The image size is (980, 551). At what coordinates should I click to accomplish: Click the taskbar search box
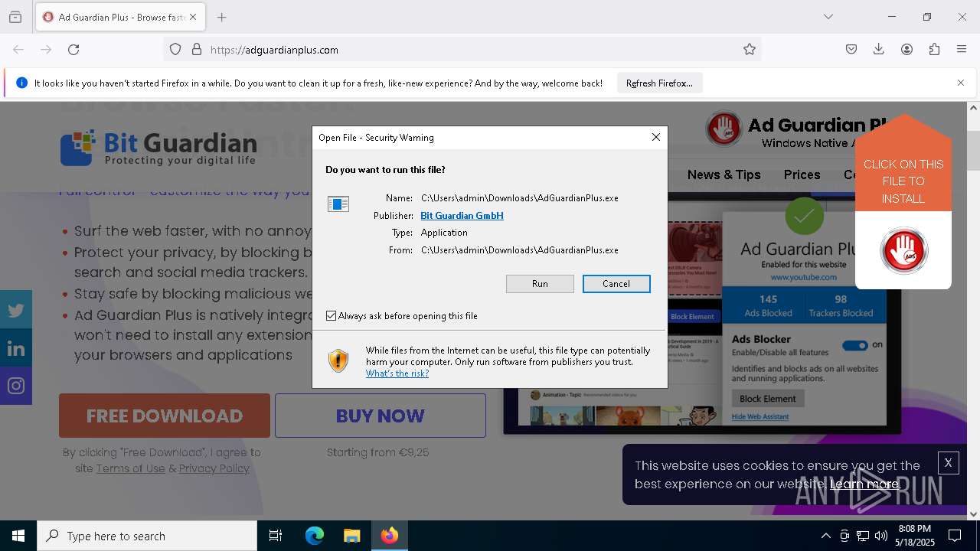(x=147, y=536)
